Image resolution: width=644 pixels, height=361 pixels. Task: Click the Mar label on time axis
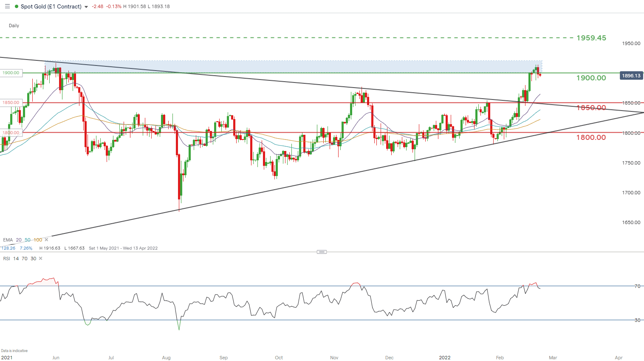[553, 358]
